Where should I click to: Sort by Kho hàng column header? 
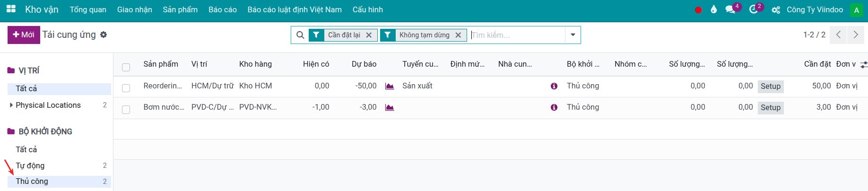pyautogui.click(x=255, y=64)
